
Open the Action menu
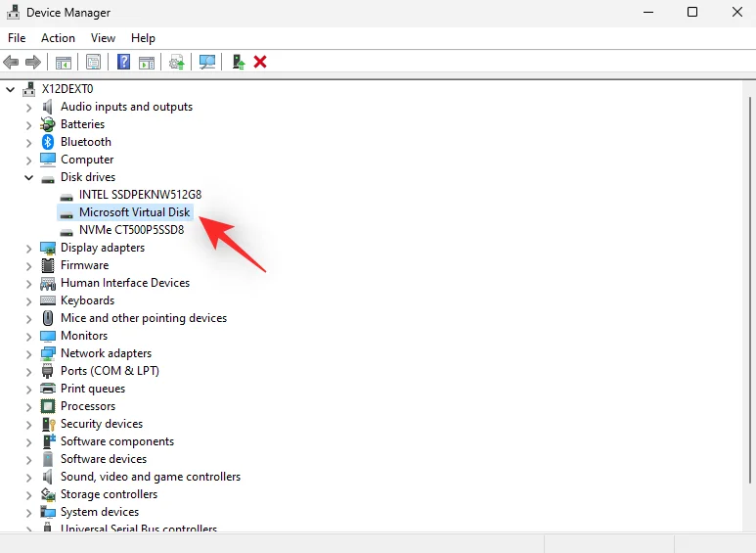tap(58, 38)
